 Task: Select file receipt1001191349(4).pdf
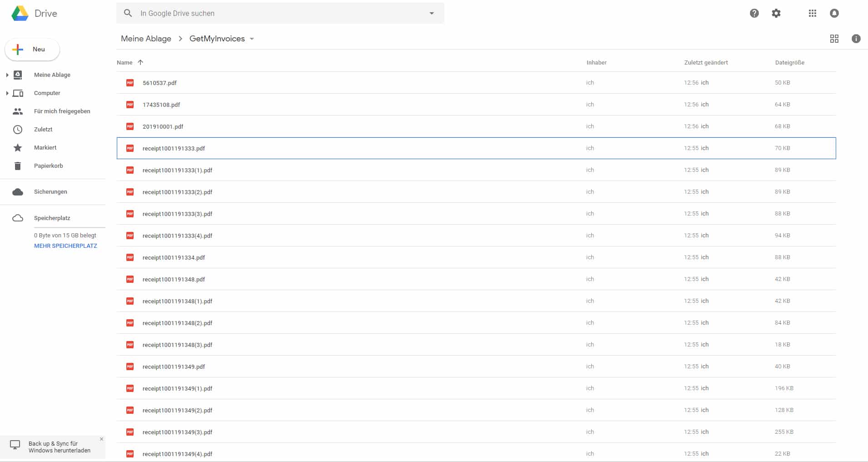pyautogui.click(x=476, y=453)
